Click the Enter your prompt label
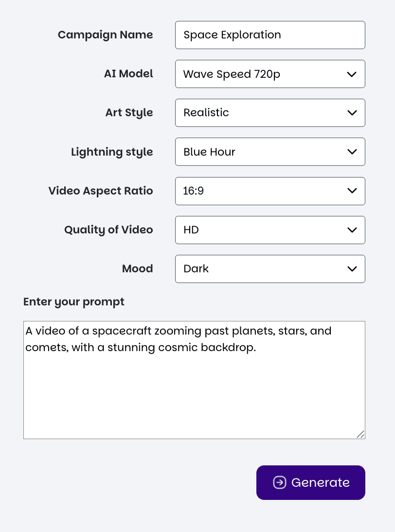 tap(73, 302)
